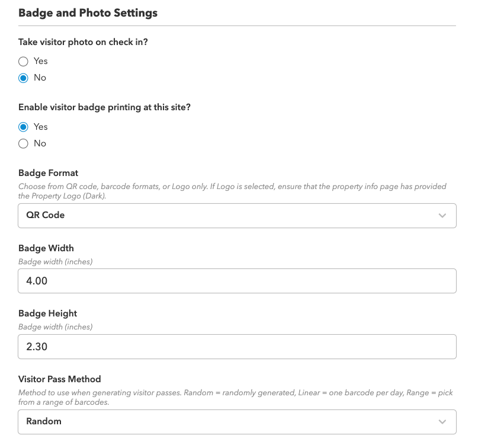Click the Badge Width field label
The image size is (488, 448).
(x=46, y=248)
